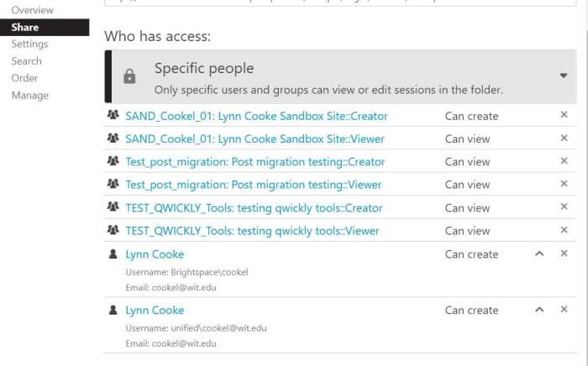This screenshot has width=588, height=366.
Task: Click the lock icon beside Specific people
Action: (x=129, y=76)
